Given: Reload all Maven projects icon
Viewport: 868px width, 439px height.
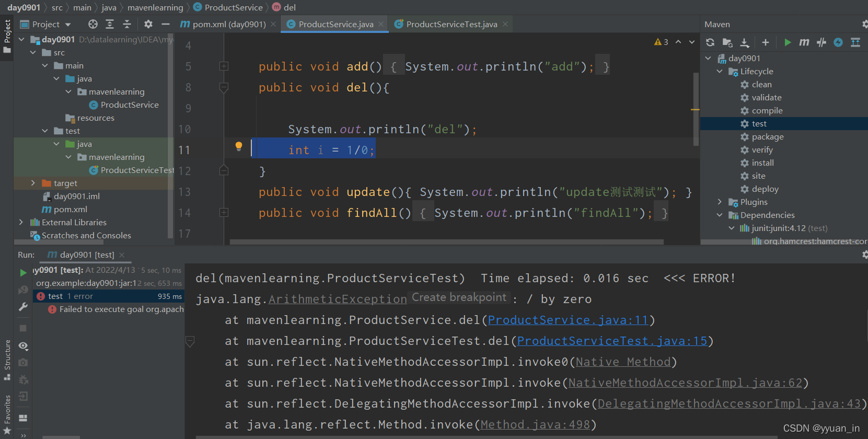Looking at the screenshot, I should point(710,42).
